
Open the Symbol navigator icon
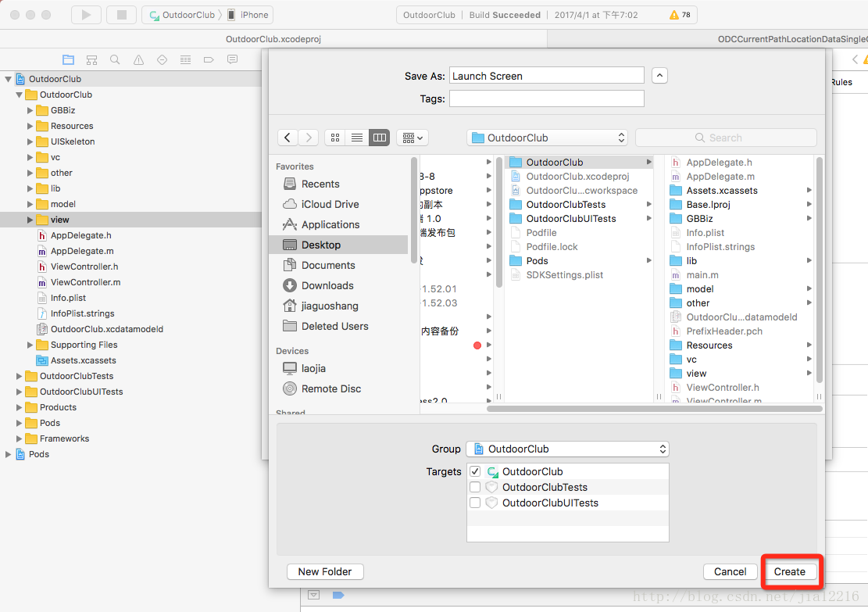[x=92, y=60]
